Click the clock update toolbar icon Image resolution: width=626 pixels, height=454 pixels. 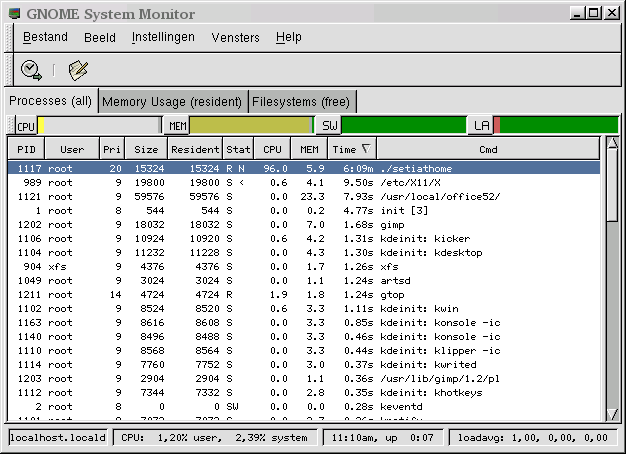pos(31,70)
